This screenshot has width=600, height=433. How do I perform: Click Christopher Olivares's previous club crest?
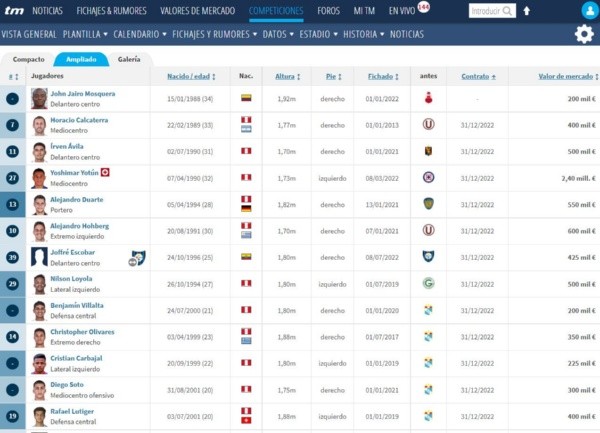[x=428, y=336]
